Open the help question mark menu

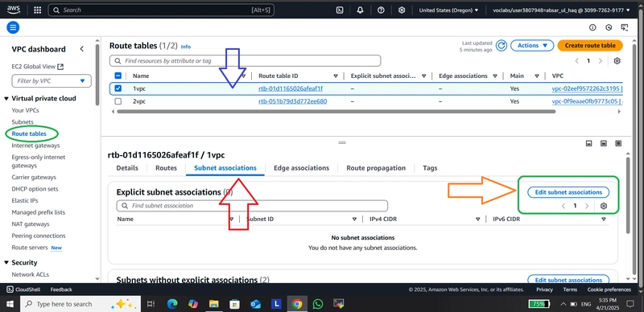click(381, 10)
